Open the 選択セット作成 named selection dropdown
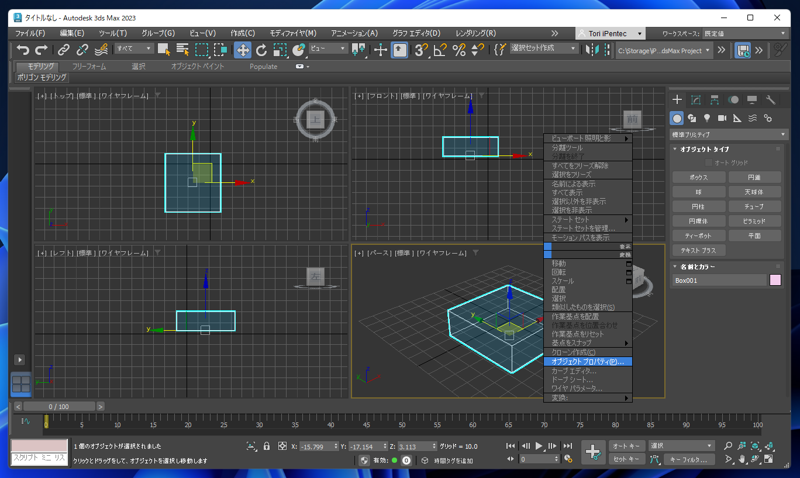This screenshot has height=478, width=800. tap(543, 48)
